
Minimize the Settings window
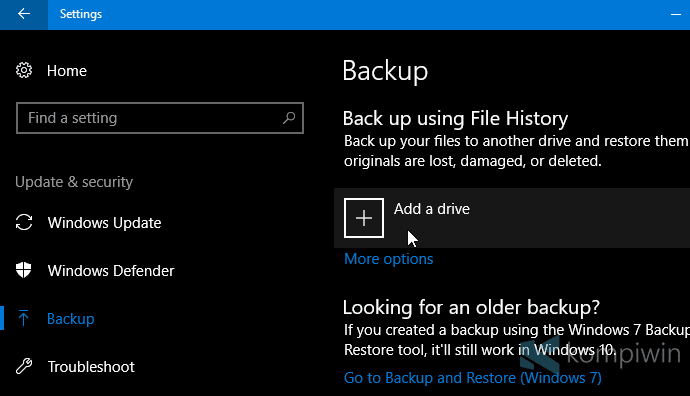675,15
